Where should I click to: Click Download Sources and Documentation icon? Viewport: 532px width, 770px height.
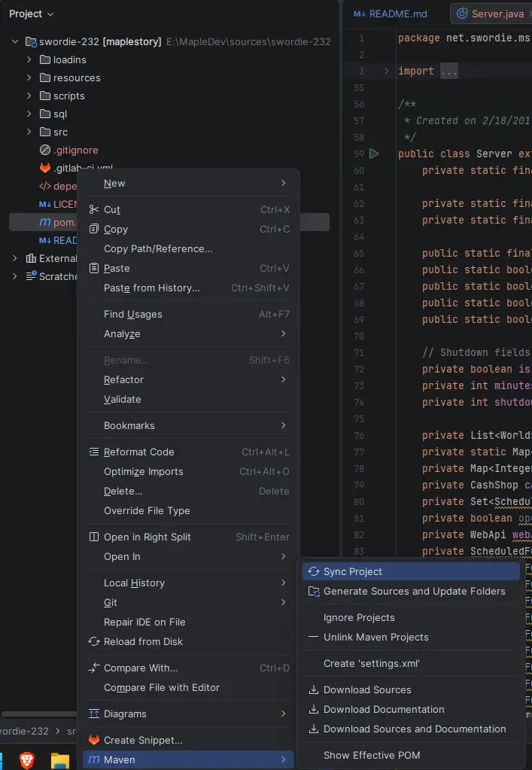click(314, 729)
